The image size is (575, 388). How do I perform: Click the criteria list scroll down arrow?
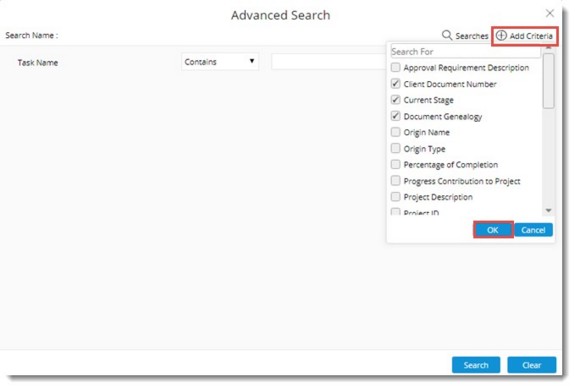[x=548, y=211]
